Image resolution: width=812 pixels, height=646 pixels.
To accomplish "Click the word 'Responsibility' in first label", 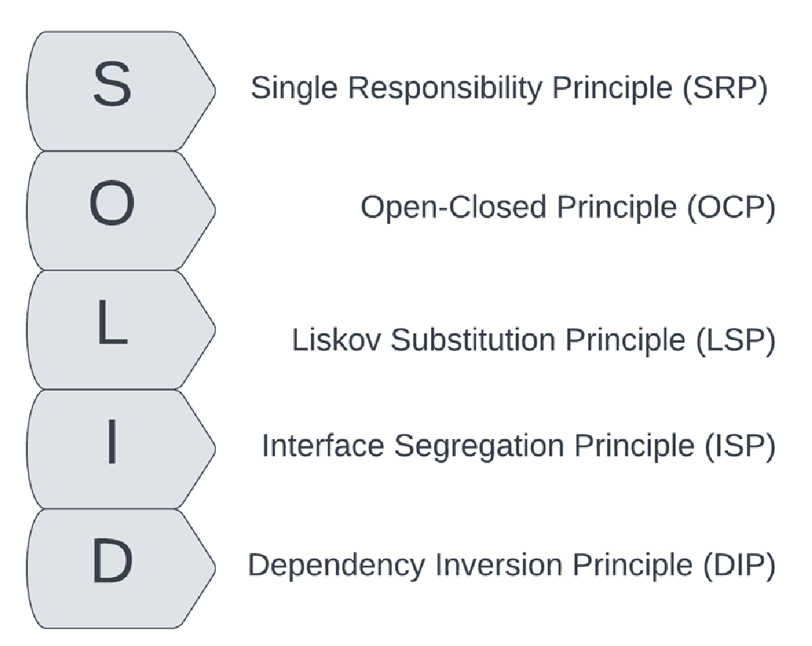I will 445,89.
